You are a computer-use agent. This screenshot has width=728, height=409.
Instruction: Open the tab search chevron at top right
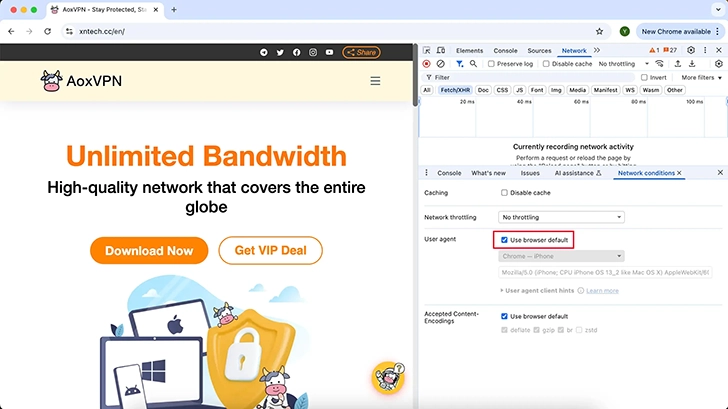point(718,10)
